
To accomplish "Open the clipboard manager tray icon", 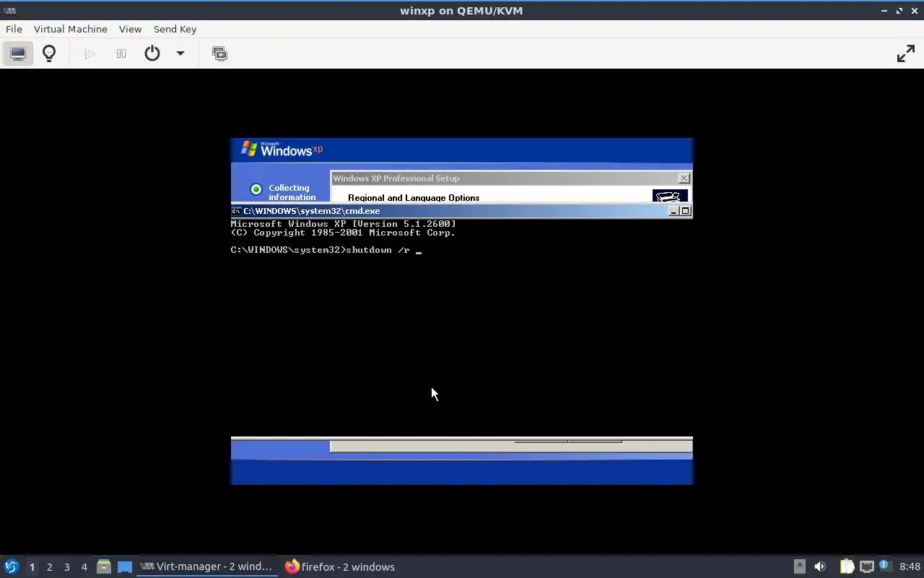I will coord(847,566).
